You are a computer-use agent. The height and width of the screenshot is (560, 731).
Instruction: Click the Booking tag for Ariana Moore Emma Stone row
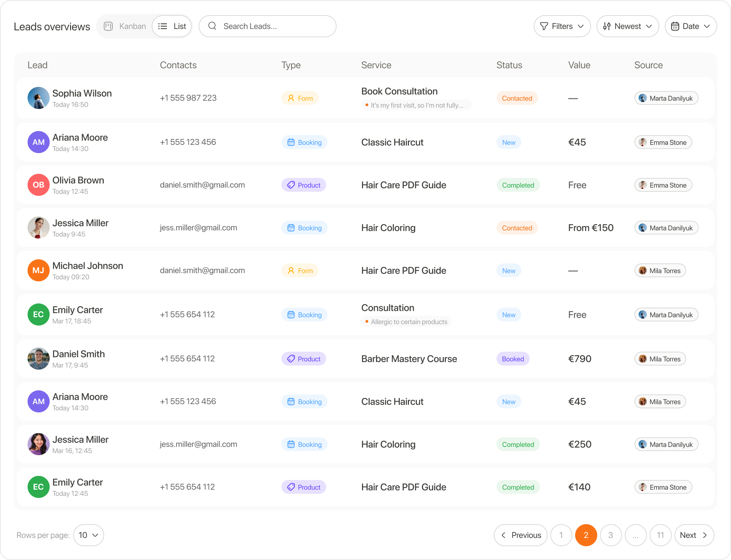point(304,142)
